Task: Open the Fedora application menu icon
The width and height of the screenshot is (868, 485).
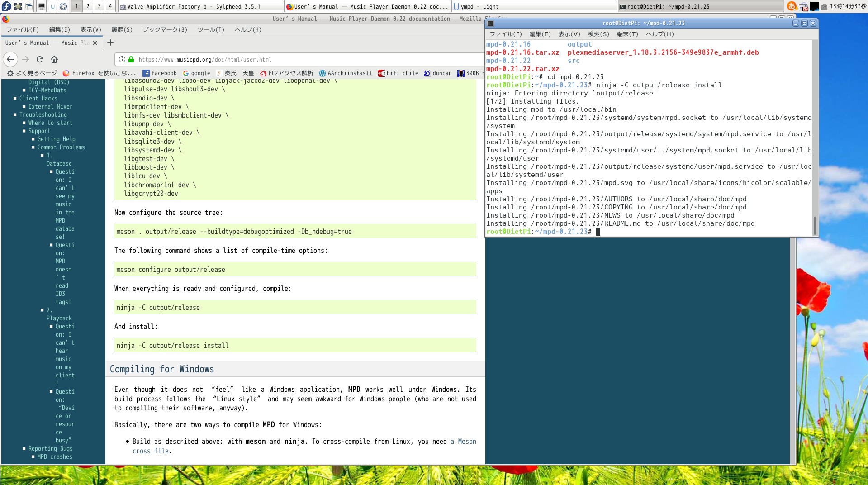Action: point(6,6)
